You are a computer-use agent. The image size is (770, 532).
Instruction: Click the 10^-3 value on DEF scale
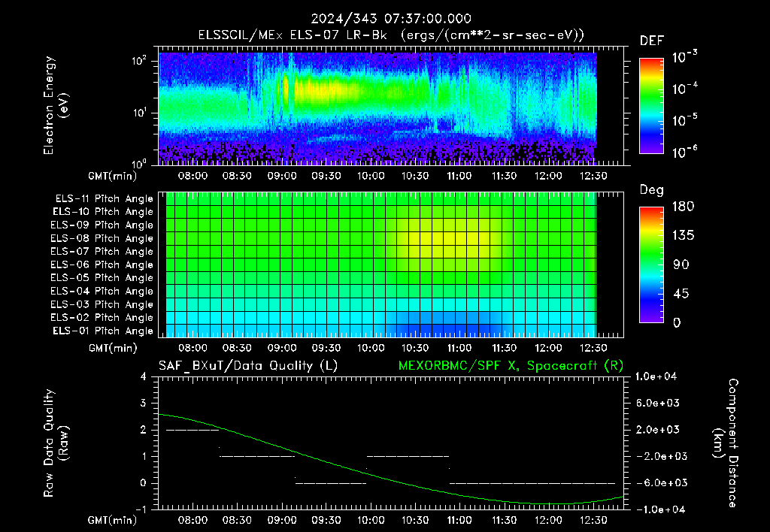point(684,57)
